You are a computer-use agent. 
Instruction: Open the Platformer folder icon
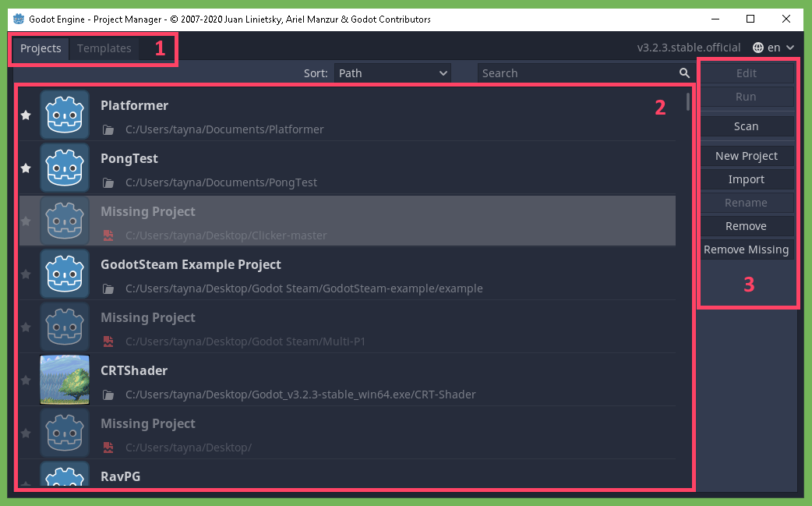108,129
